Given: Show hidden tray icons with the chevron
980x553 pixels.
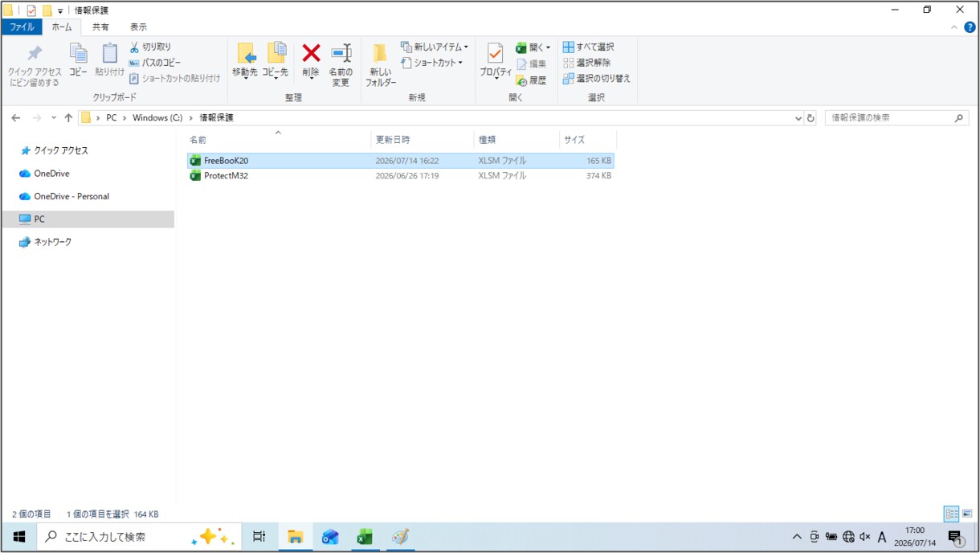Looking at the screenshot, I should (x=797, y=537).
